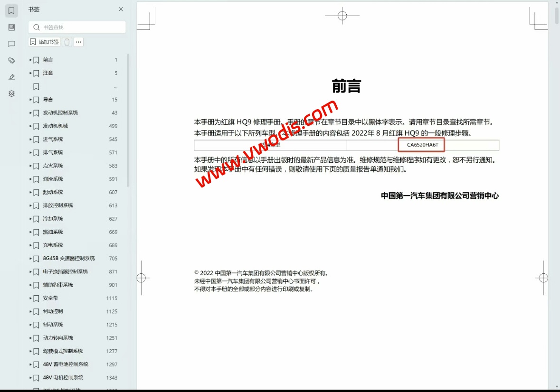Open the three-dot more options menu
This screenshot has width=560, height=392.
pos(78,42)
